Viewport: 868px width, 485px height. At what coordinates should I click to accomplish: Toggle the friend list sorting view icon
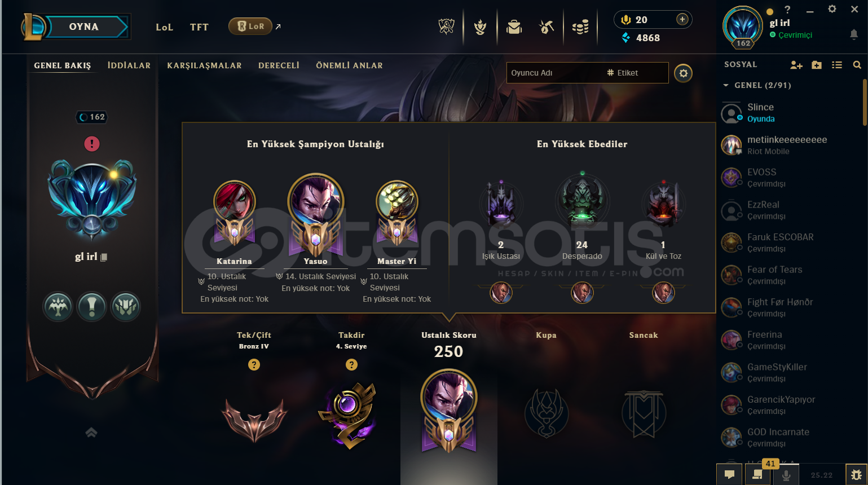click(x=837, y=65)
